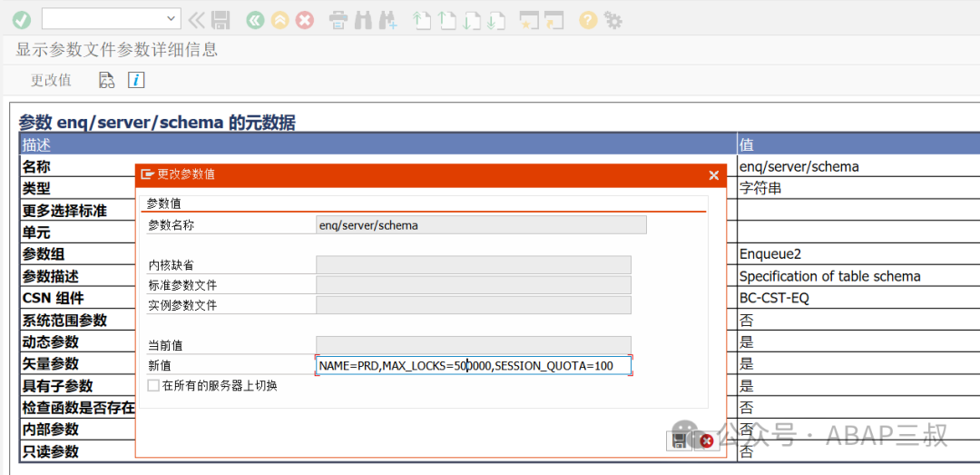Click the display documentation glasses icon
The image size is (980, 475).
tap(107, 80)
